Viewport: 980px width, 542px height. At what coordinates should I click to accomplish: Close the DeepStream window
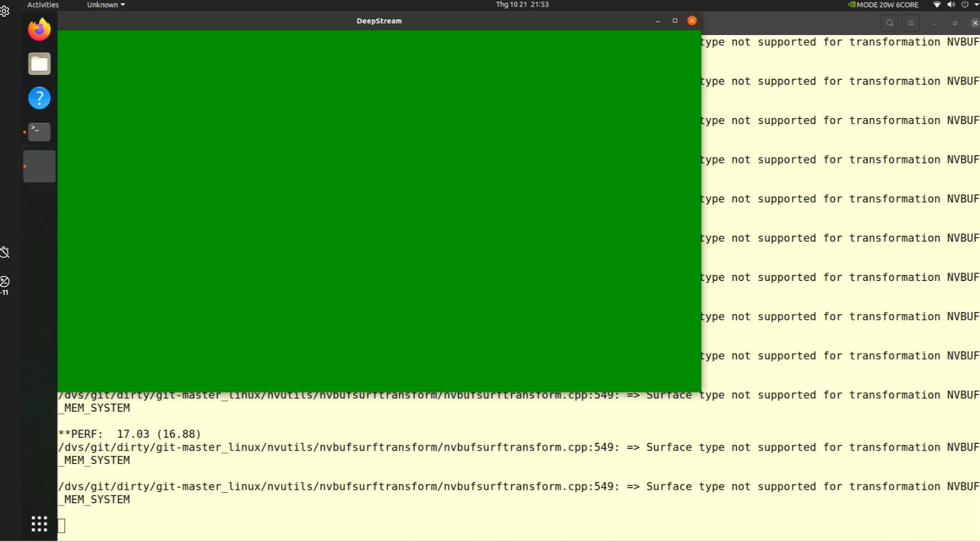point(692,21)
